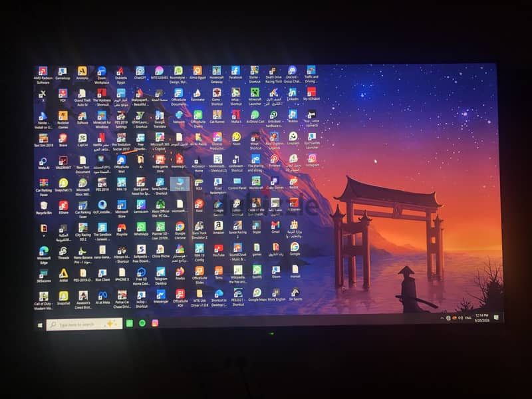Click the 'Type here to search' box
This screenshot has height=399, width=532.
pyautogui.click(x=84, y=324)
